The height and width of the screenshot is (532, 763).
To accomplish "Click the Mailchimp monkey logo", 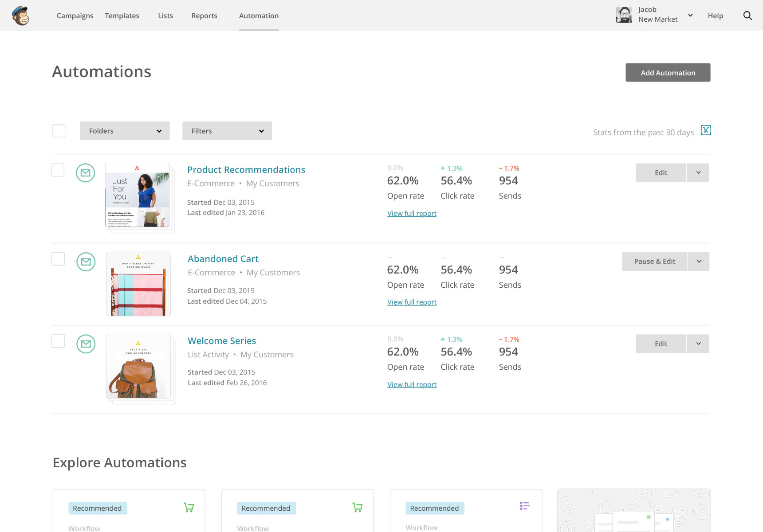I will click(20, 16).
